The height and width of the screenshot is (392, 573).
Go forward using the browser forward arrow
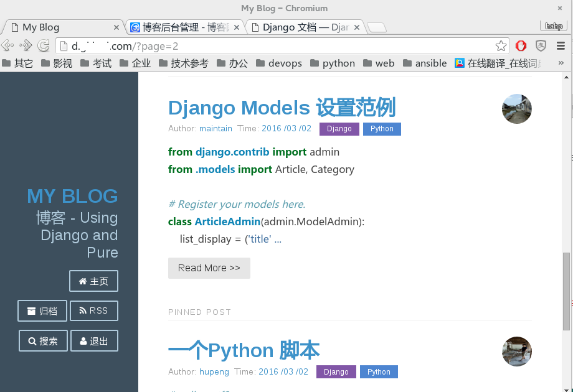tap(26, 45)
